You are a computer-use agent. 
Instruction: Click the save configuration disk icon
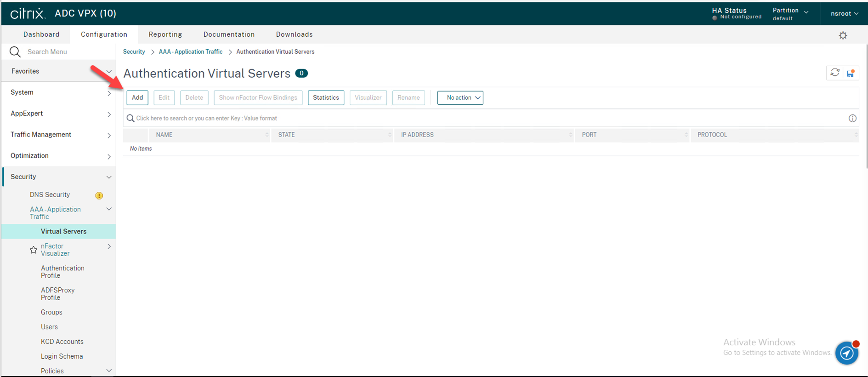[851, 73]
